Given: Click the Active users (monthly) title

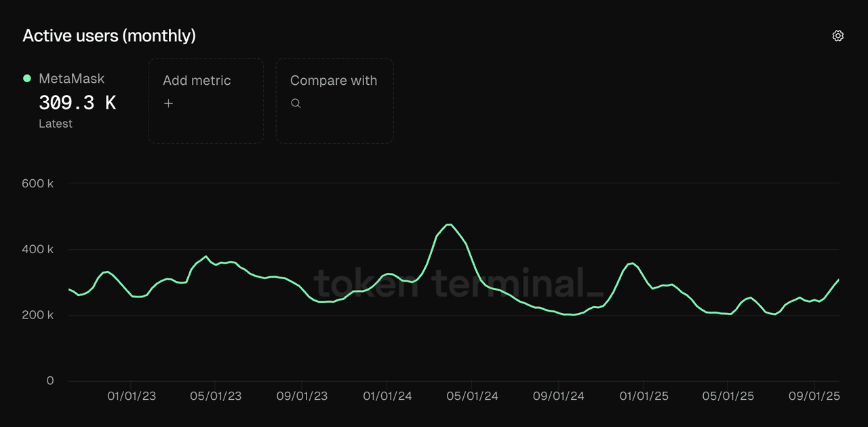Looking at the screenshot, I should 109,36.
